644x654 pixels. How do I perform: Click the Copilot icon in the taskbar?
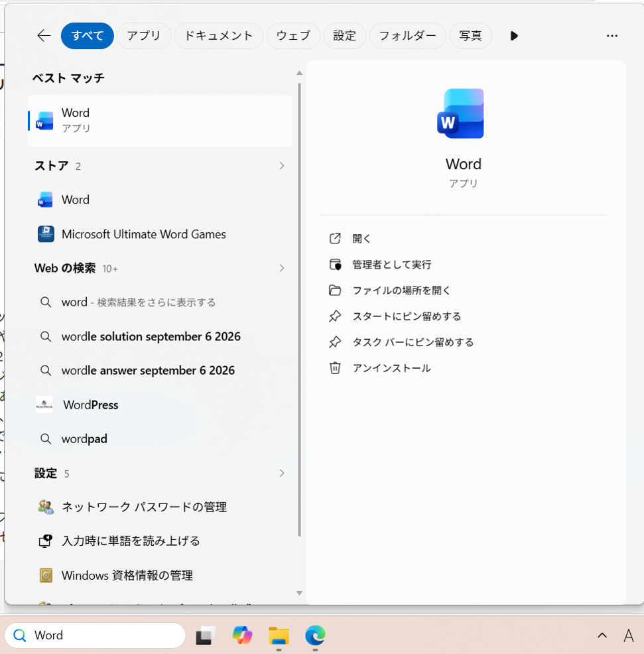(242, 635)
